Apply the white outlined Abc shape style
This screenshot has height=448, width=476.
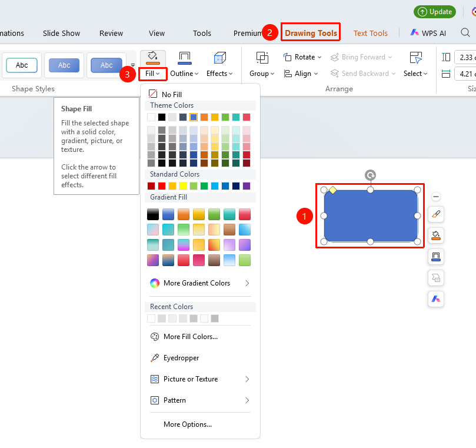pos(22,65)
